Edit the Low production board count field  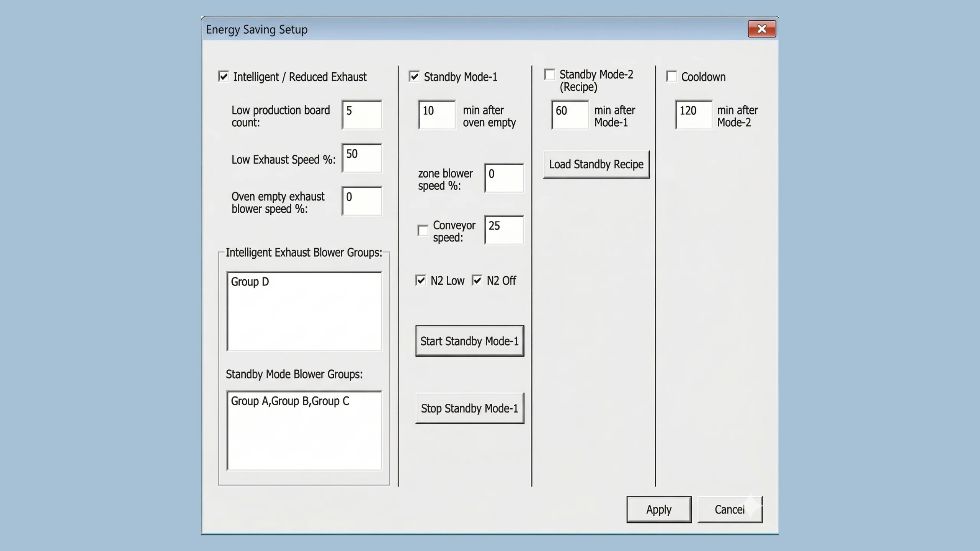click(361, 115)
